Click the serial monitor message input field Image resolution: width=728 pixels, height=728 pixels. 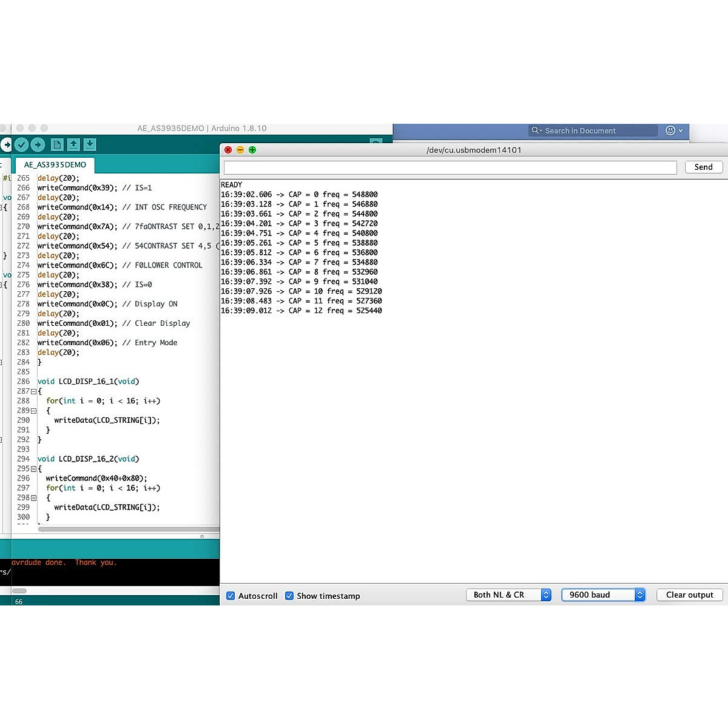point(450,167)
